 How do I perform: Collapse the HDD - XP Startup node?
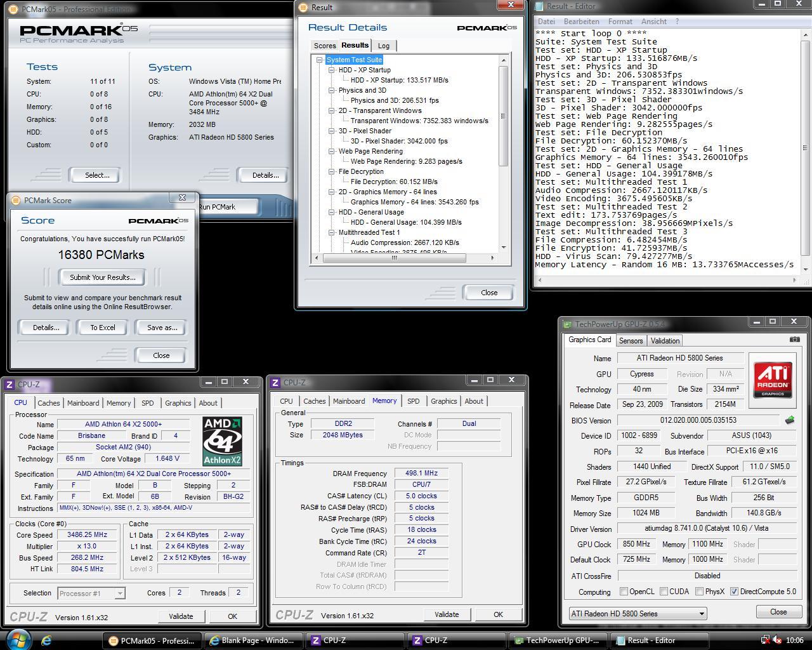coord(331,70)
